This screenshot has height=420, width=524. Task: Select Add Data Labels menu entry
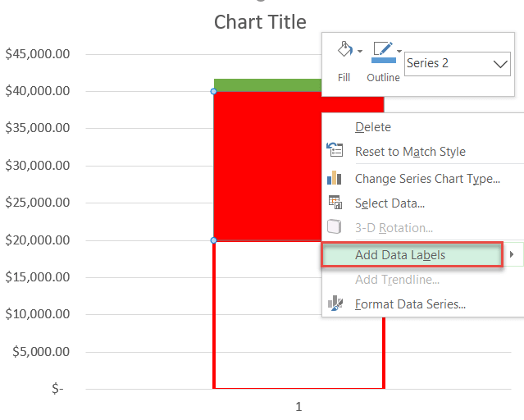pos(400,255)
